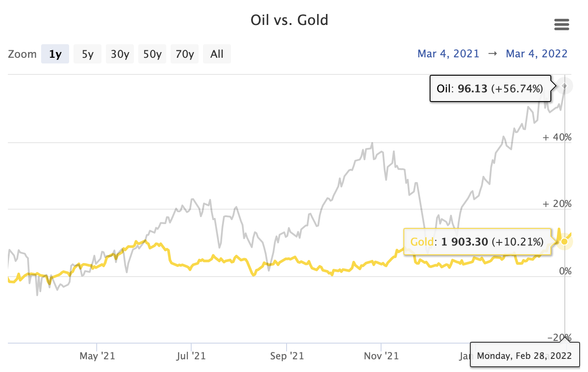The image size is (588, 372).
Task: Switch zoom range to 5y
Action: [87, 54]
